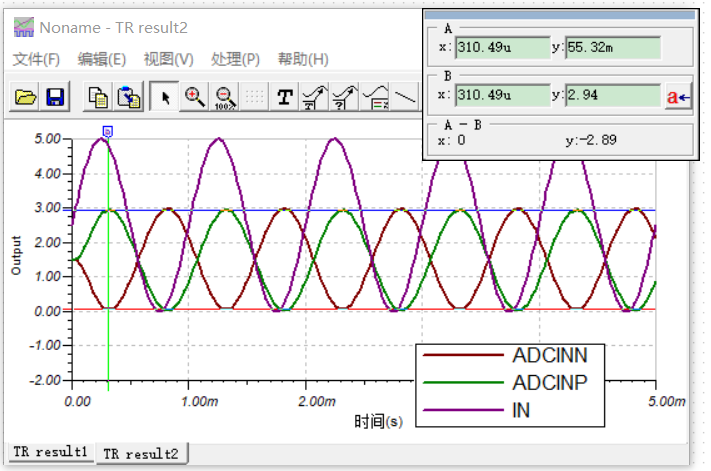Select the ADCINN legend entry
The height and width of the screenshot is (471, 711).
(506, 355)
